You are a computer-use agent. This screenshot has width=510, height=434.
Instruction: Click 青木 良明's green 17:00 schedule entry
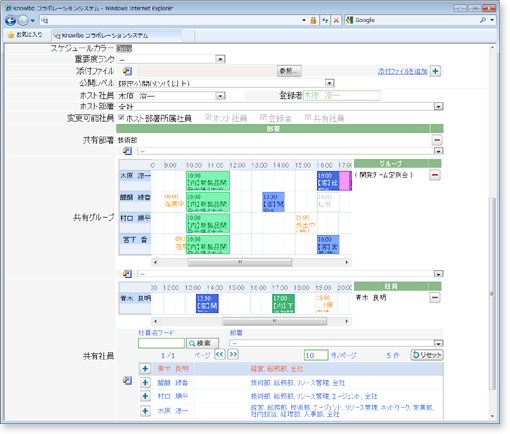(x=284, y=303)
